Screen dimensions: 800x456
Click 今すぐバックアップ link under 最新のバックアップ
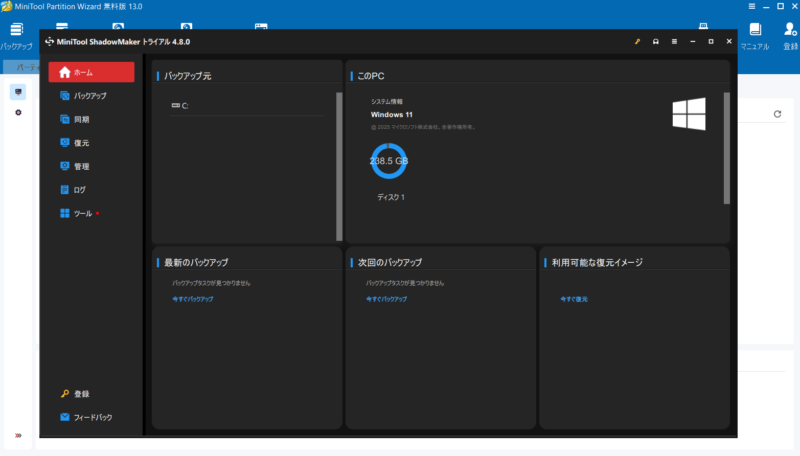193,299
